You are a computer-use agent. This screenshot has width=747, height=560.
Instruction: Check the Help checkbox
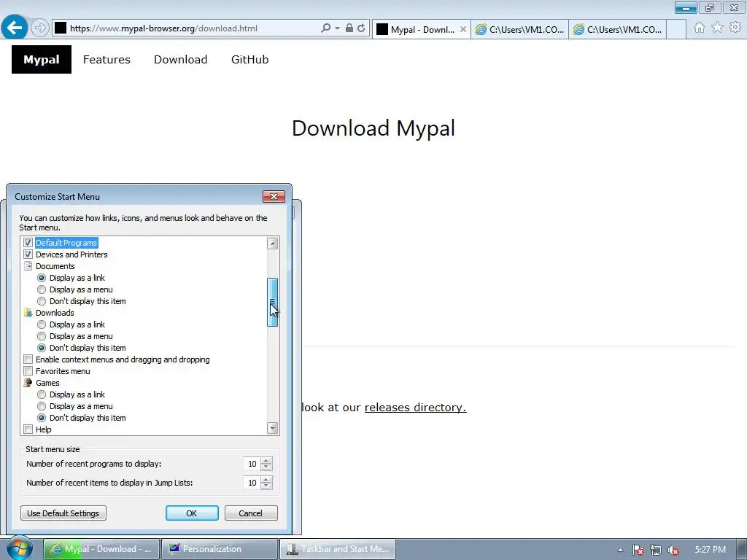point(28,429)
